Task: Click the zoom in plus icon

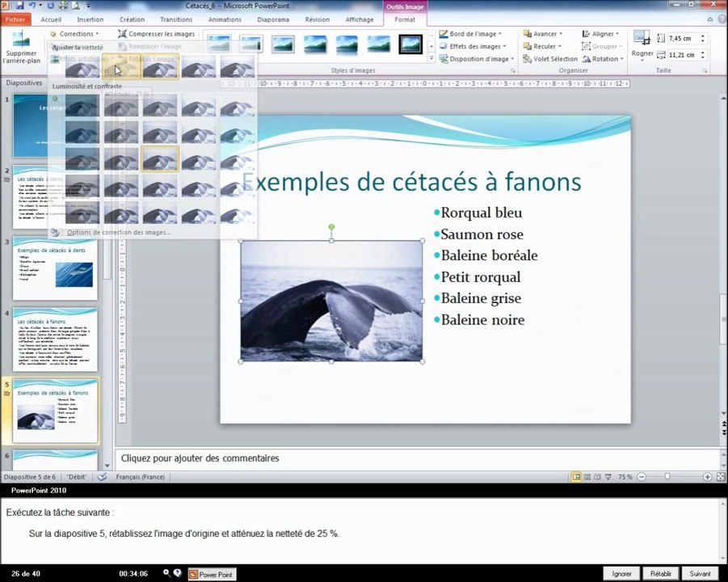Action: point(707,477)
